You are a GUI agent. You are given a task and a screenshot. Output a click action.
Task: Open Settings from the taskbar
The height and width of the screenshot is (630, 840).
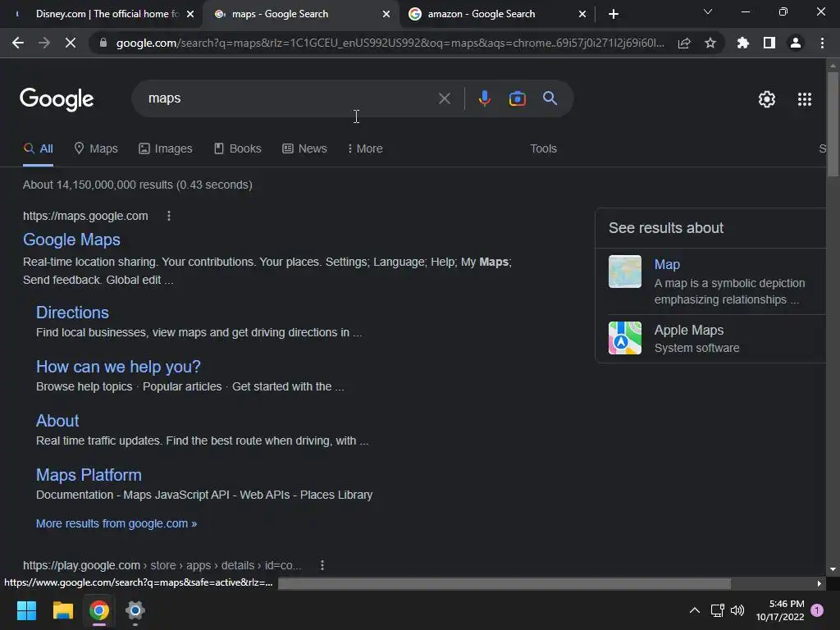[x=135, y=610]
